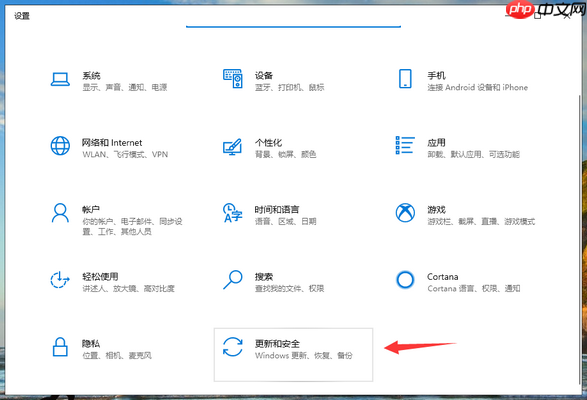Image resolution: width=587 pixels, height=400 pixels.
Task: Click the 游戏 heading
Action: [437, 210]
